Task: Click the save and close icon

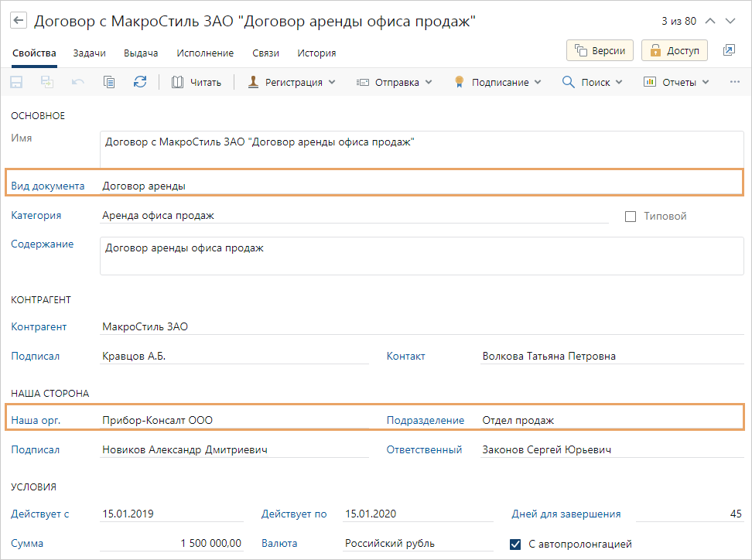Action: tap(47, 82)
